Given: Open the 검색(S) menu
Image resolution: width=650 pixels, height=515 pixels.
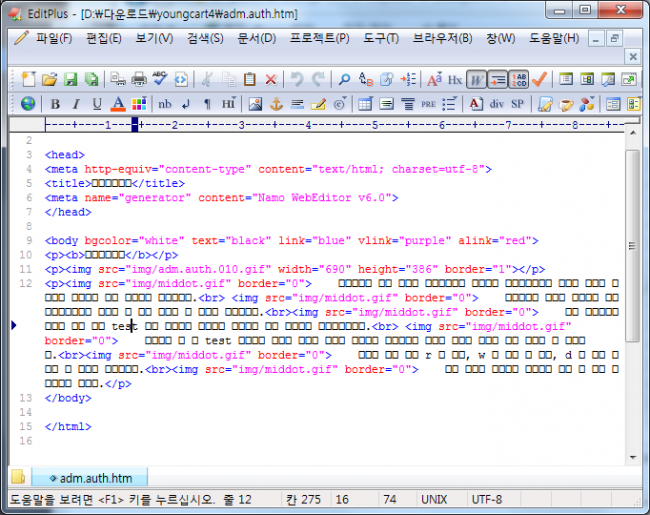Looking at the screenshot, I should tap(205, 38).
